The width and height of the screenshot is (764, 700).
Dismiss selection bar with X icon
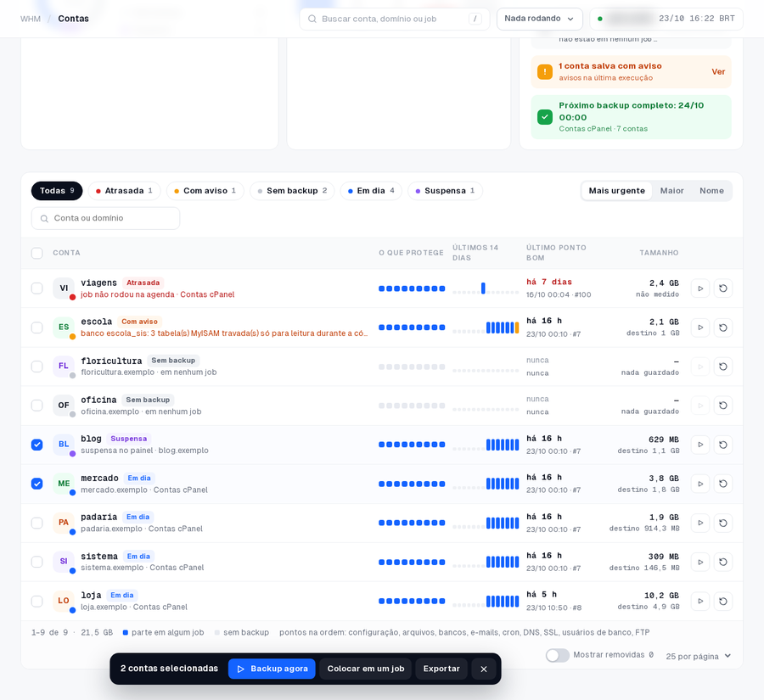[484, 669]
